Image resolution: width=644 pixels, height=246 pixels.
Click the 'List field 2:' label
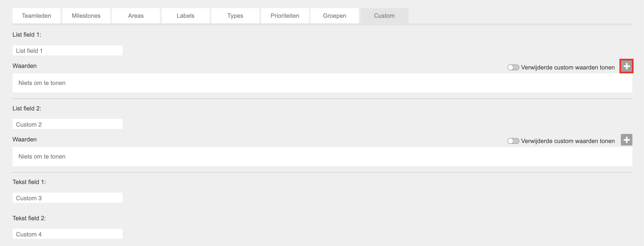coord(27,108)
